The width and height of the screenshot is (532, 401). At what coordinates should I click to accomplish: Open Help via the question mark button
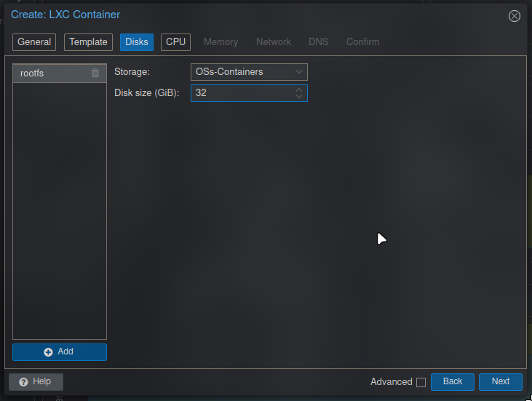(36, 381)
